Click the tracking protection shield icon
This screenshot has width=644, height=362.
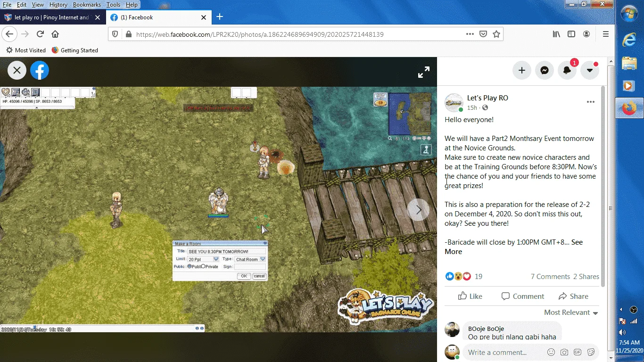116,34
